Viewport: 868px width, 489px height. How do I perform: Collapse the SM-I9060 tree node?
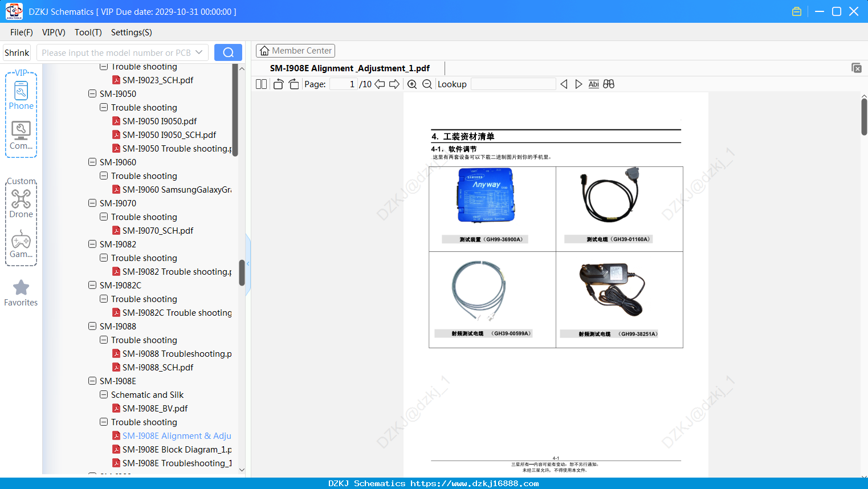click(92, 162)
